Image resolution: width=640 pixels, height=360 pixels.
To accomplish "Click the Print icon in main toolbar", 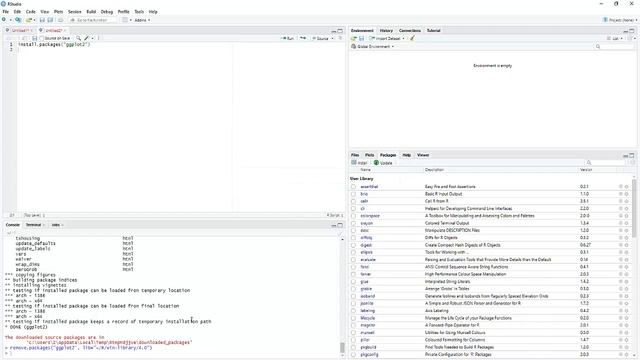I will click(60, 20).
